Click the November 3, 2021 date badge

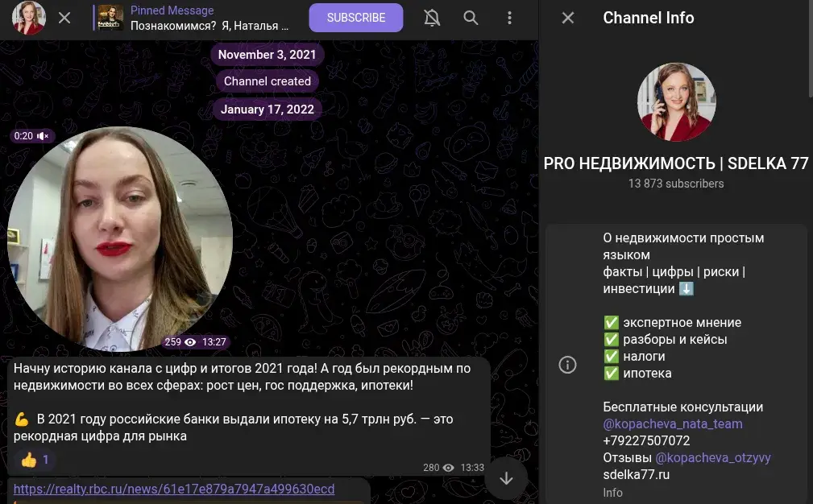[267, 55]
